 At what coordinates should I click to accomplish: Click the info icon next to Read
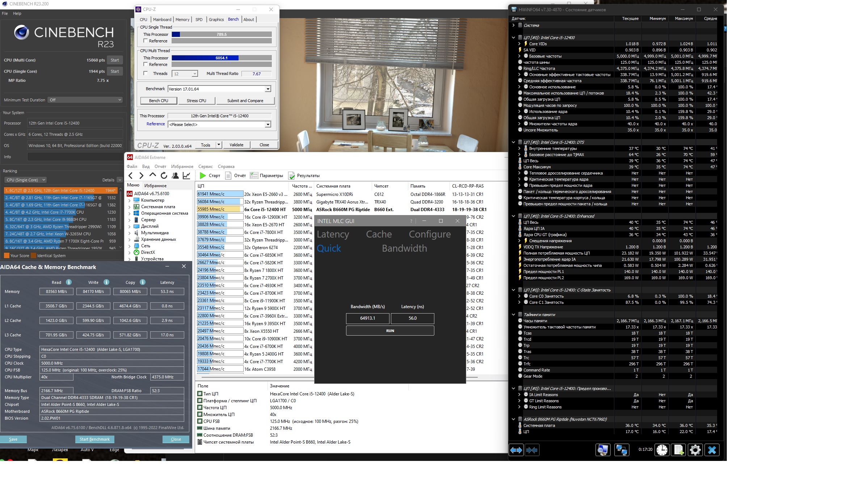[69, 282]
